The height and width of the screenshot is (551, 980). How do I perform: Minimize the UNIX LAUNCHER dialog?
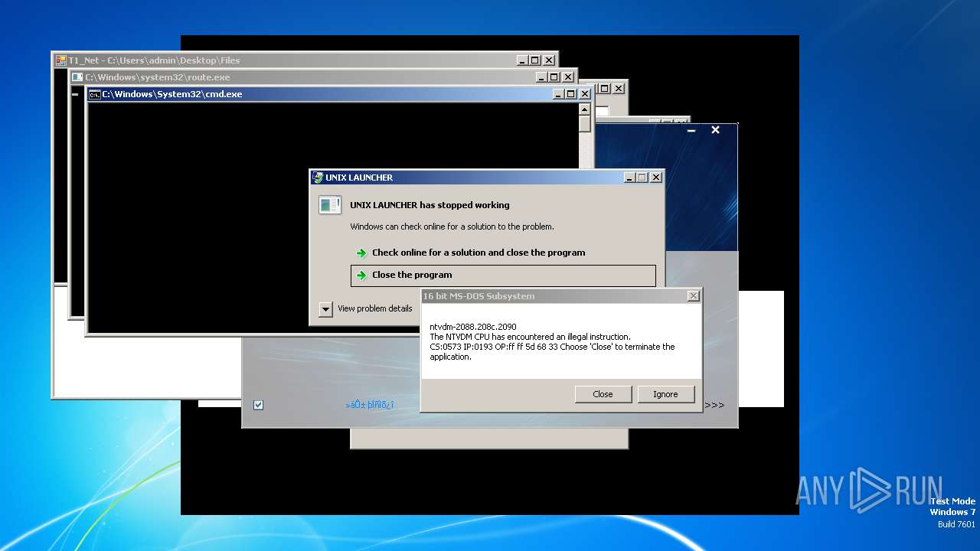pyautogui.click(x=629, y=178)
